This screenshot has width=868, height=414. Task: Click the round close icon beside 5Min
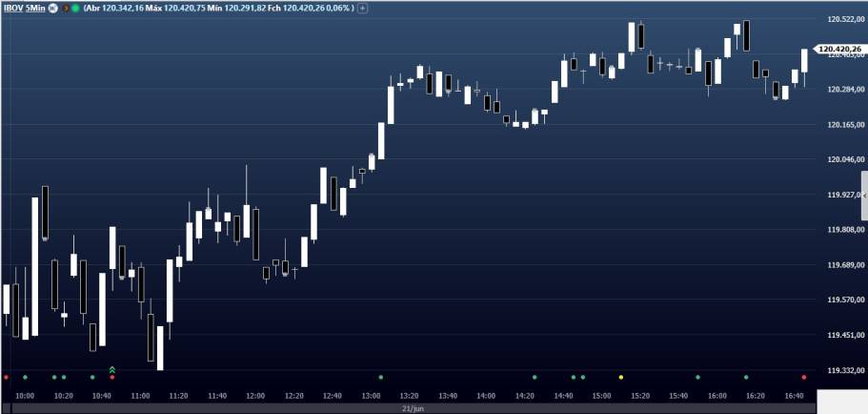coord(51,8)
